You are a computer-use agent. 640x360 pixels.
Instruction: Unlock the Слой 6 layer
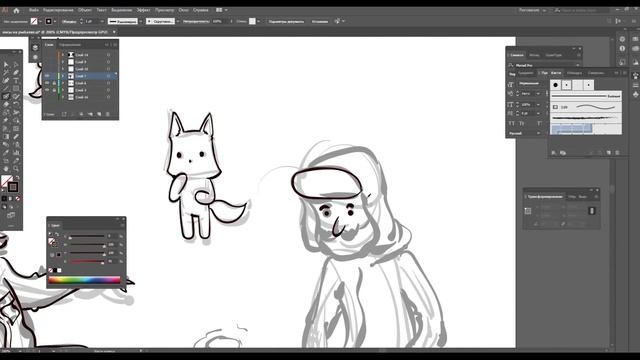54,83
